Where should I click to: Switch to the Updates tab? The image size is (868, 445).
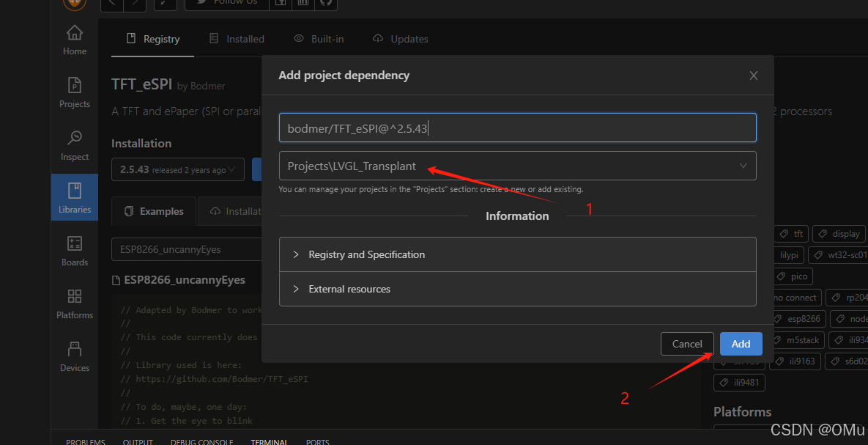pyautogui.click(x=400, y=39)
